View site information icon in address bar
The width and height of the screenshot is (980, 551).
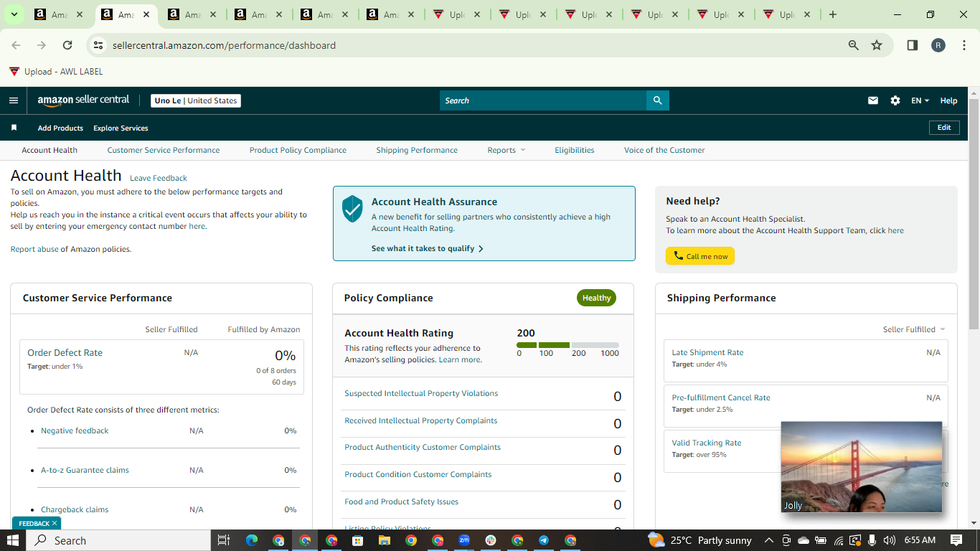(98, 45)
